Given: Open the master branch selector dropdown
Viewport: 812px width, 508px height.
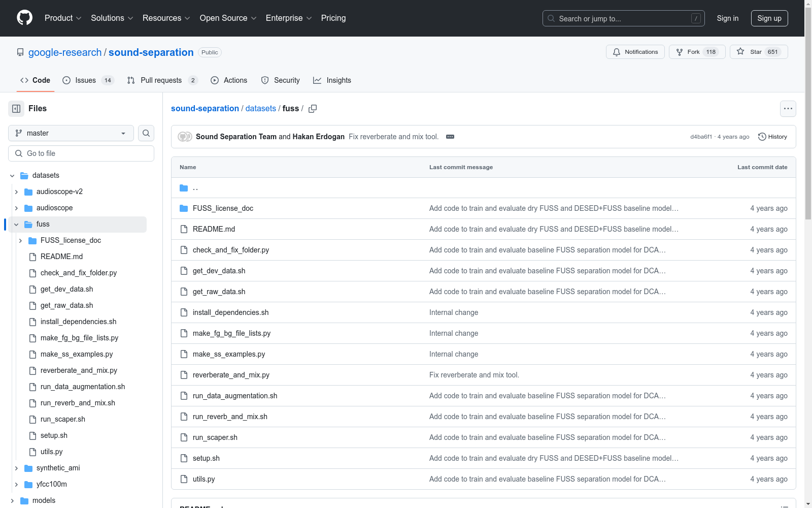Looking at the screenshot, I should pyautogui.click(x=71, y=133).
